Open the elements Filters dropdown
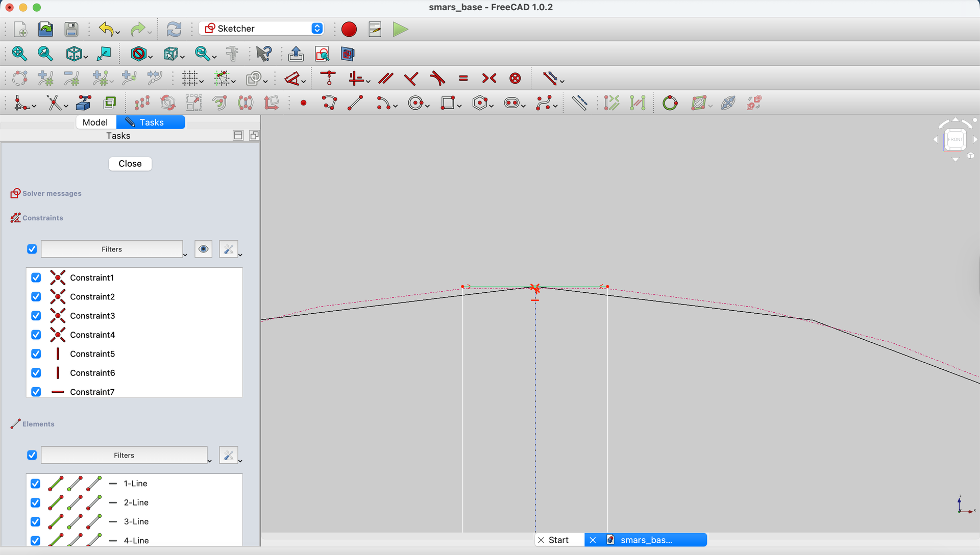980x555 pixels. (124, 455)
